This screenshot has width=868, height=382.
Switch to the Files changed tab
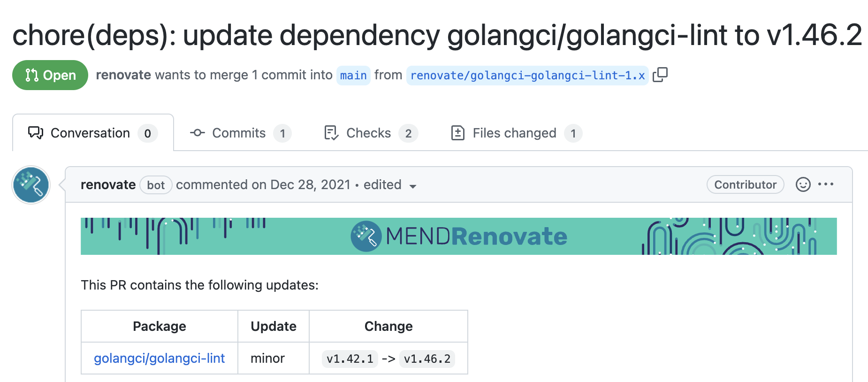514,133
